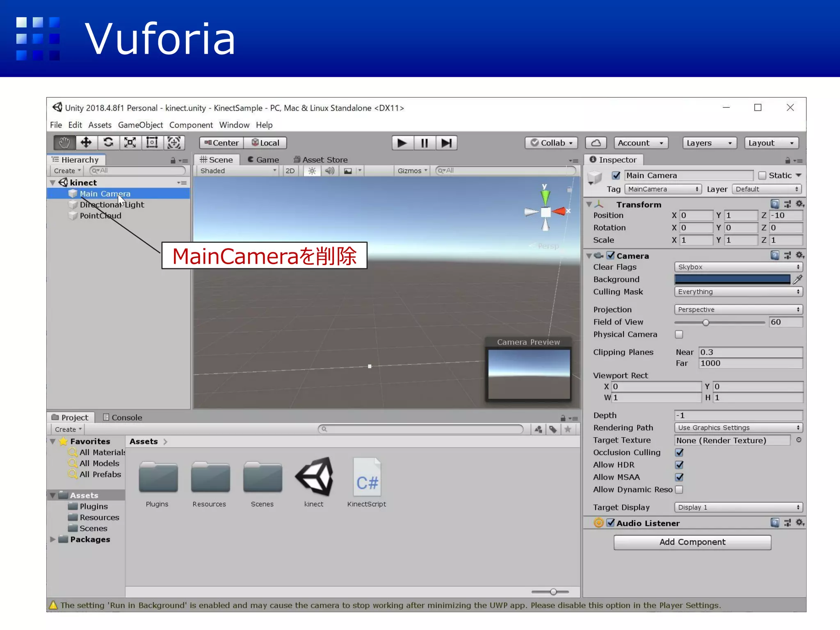The image size is (840, 630).
Task: Toggle Inspector lock icon
Action: [787, 160]
